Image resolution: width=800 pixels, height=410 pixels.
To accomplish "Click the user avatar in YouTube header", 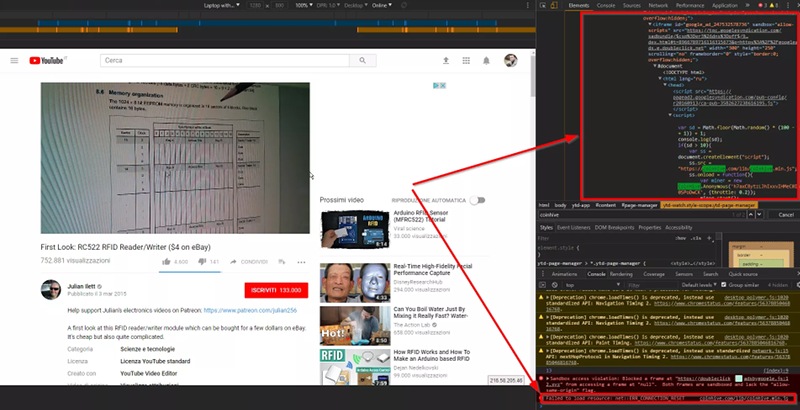I will tap(510, 61).
